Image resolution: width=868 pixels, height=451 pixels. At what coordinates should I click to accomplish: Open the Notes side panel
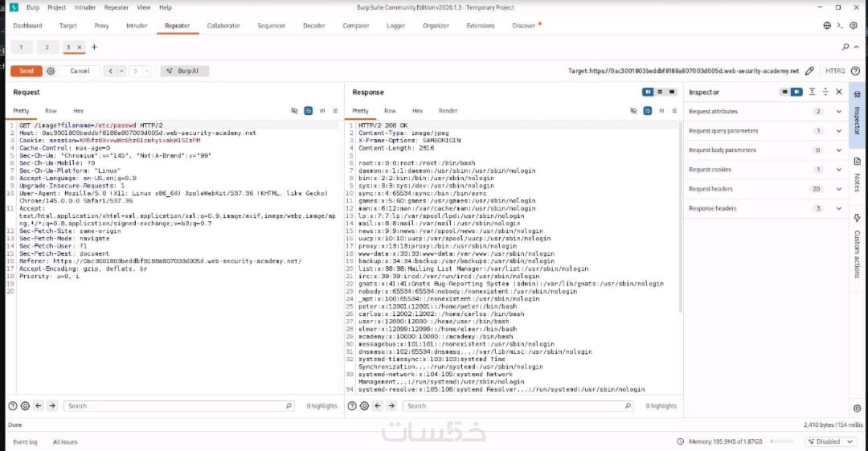coord(857,175)
